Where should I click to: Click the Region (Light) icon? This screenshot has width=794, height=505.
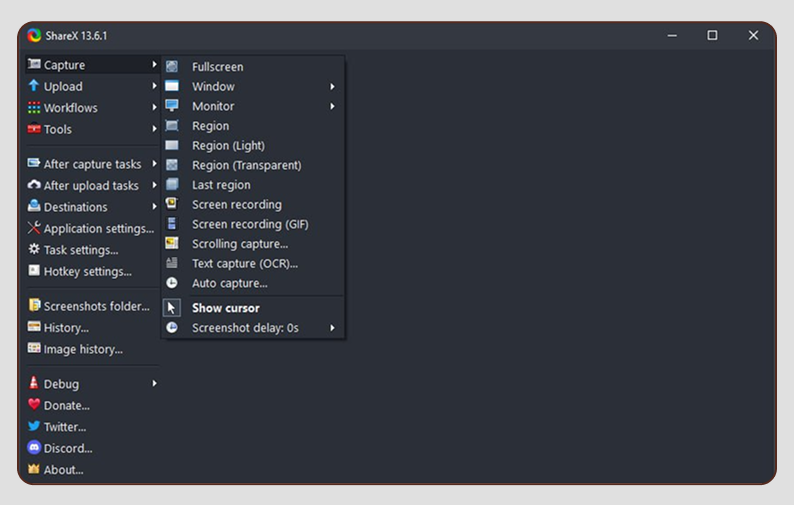point(172,145)
